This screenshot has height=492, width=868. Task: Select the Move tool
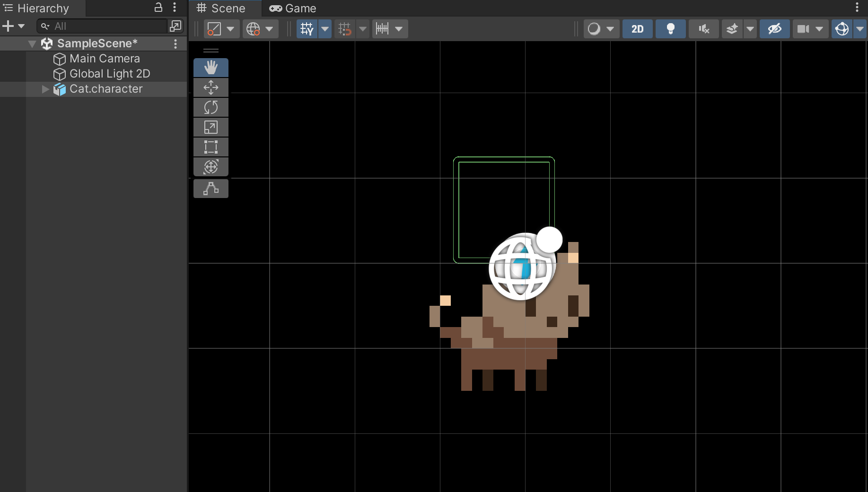tap(211, 87)
